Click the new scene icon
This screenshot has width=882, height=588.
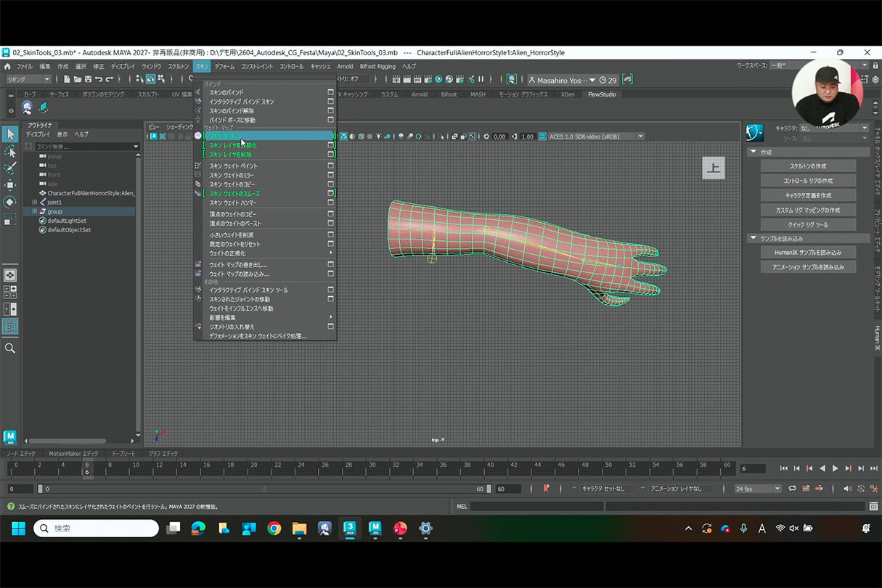(x=68, y=79)
